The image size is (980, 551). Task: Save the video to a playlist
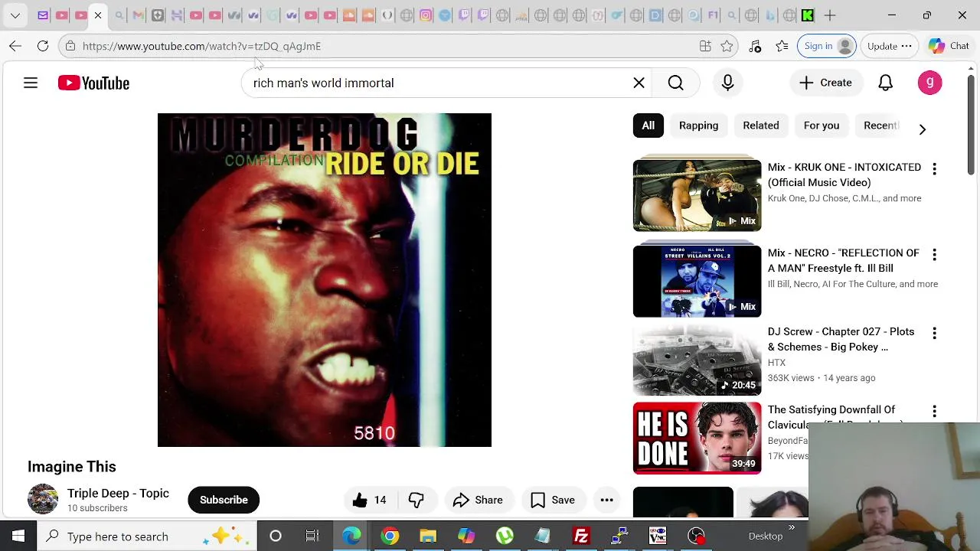[552, 500]
